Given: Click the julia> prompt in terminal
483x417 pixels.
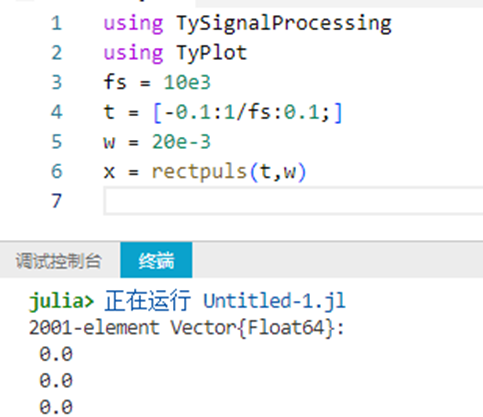Looking at the screenshot, I should tap(61, 301).
